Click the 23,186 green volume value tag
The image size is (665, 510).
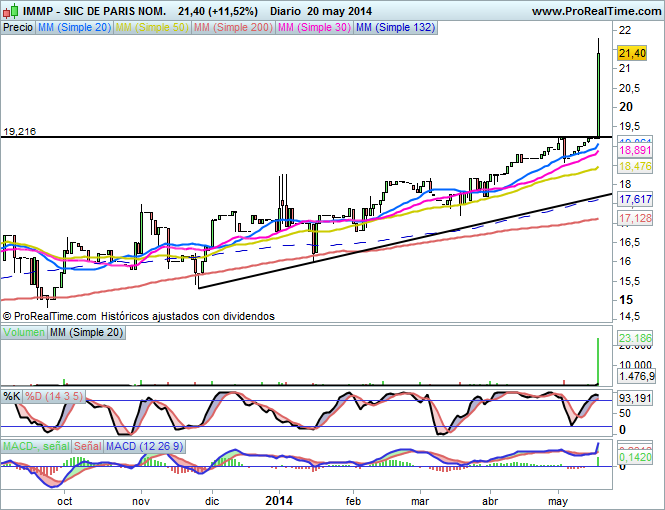tap(636, 338)
